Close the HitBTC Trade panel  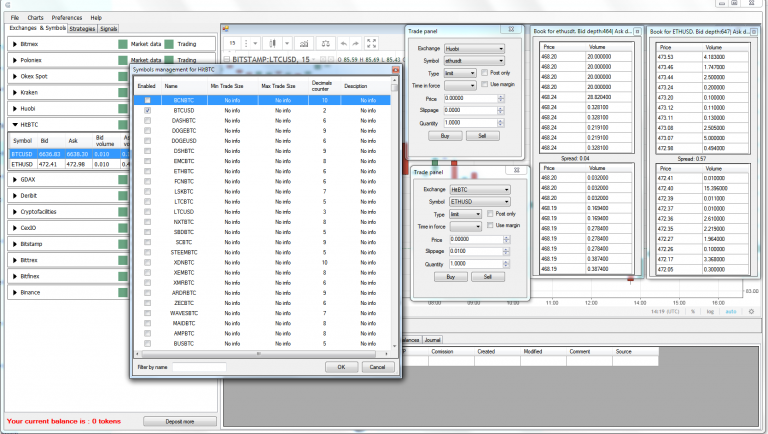[516, 170]
